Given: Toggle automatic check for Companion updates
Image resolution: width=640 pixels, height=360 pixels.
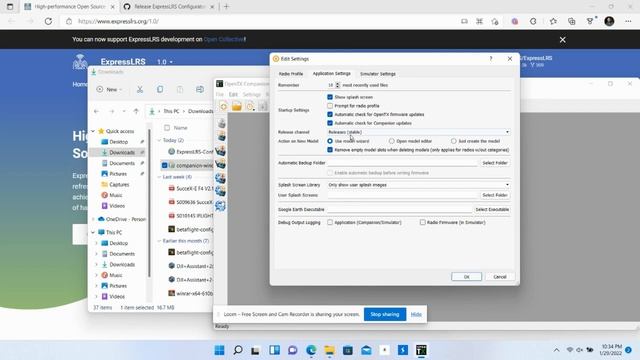Looking at the screenshot, I should click(x=330, y=123).
